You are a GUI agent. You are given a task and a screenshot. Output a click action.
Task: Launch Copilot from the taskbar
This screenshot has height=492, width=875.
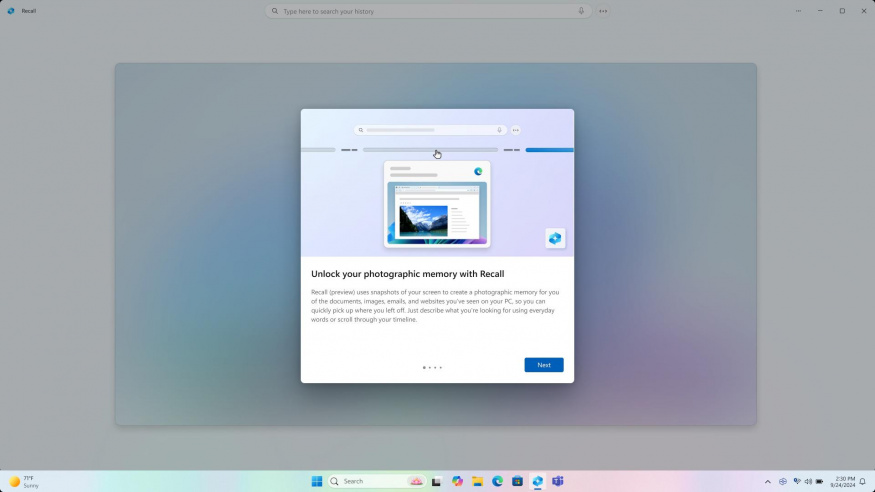457,481
